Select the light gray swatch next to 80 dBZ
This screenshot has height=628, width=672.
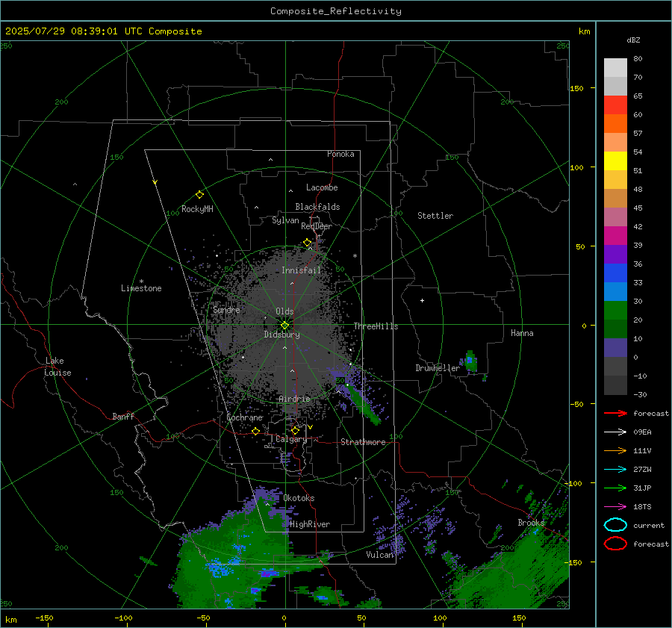(x=615, y=68)
